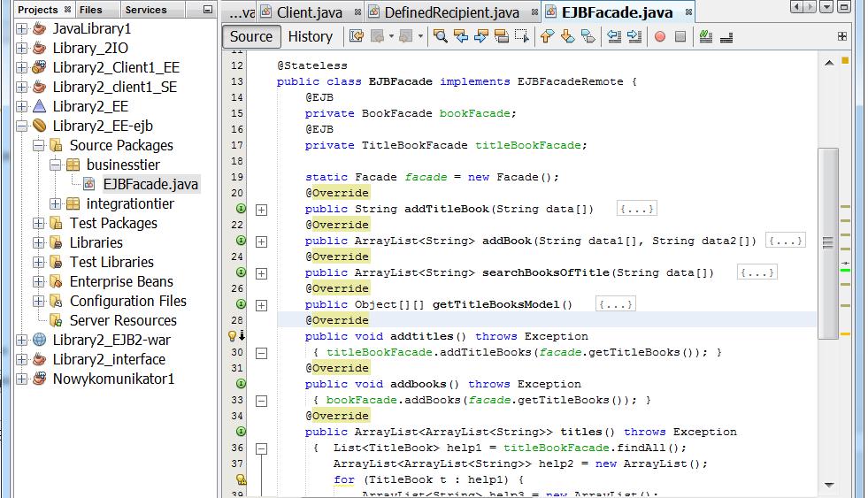Stop macro recording icon

[x=680, y=36]
